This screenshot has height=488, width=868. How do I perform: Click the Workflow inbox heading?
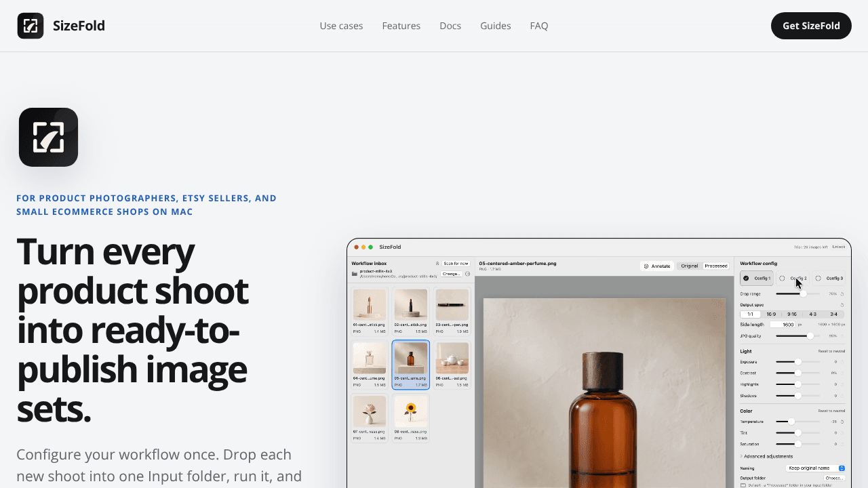369,263
